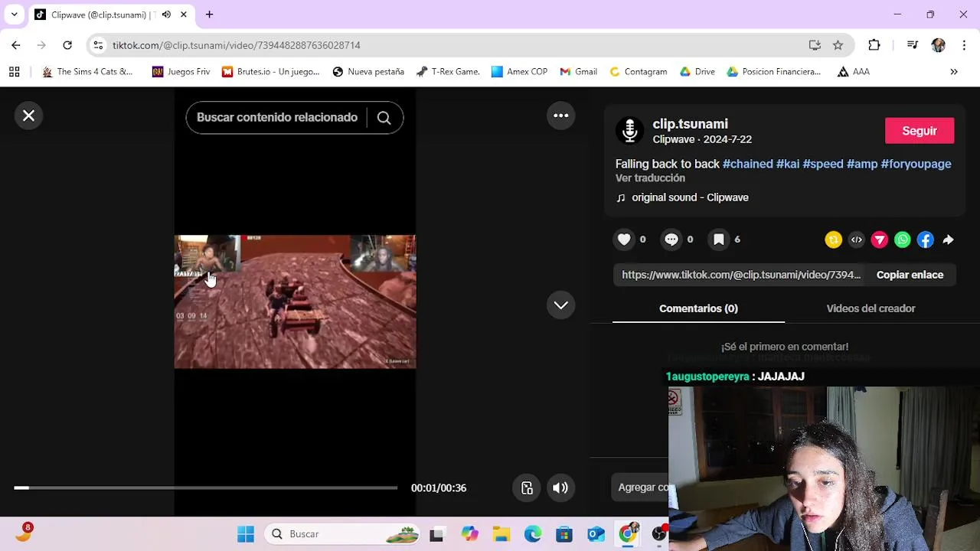Expand hidden bookmarks with double chevron
Image resolution: width=980 pixels, height=551 pixels.
[x=954, y=71]
